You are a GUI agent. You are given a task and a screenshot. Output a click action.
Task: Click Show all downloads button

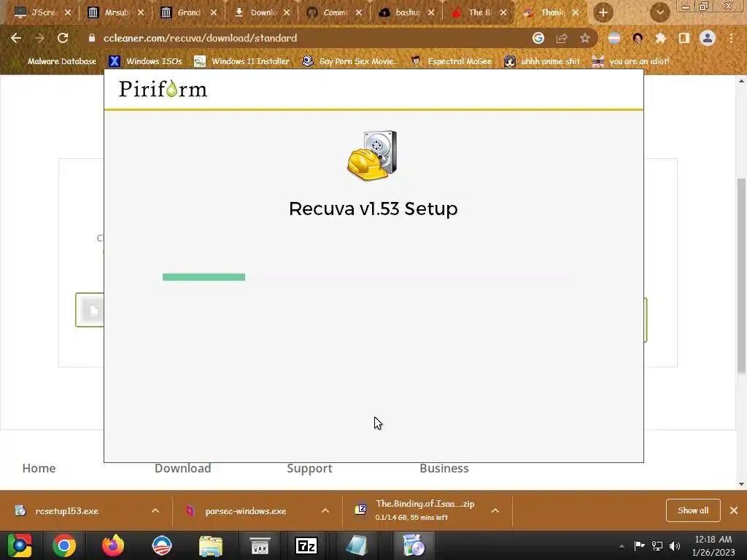click(693, 510)
